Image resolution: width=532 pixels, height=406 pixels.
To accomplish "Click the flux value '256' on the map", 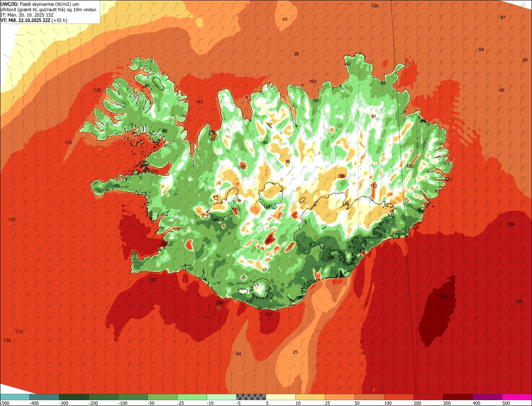I will click(510, 225).
